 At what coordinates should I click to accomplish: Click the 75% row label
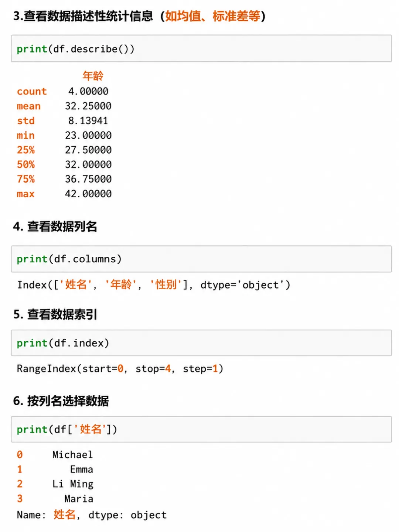coord(26,179)
